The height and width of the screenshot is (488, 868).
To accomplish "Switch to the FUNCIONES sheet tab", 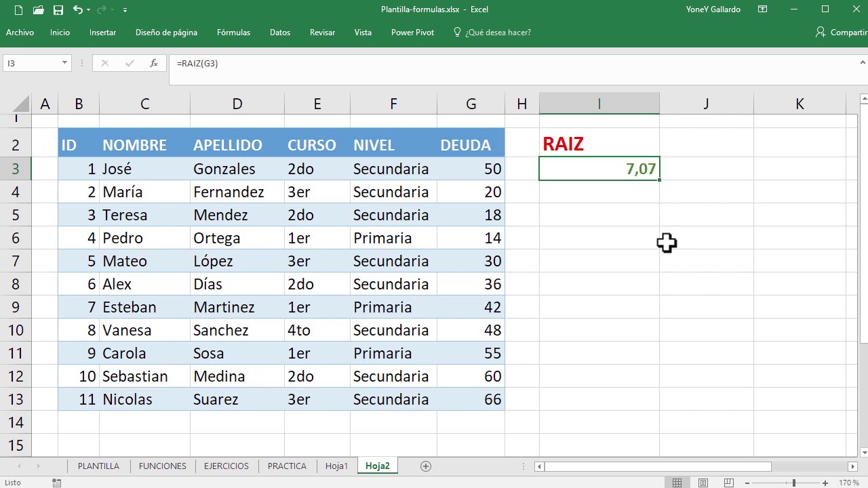I will click(162, 466).
